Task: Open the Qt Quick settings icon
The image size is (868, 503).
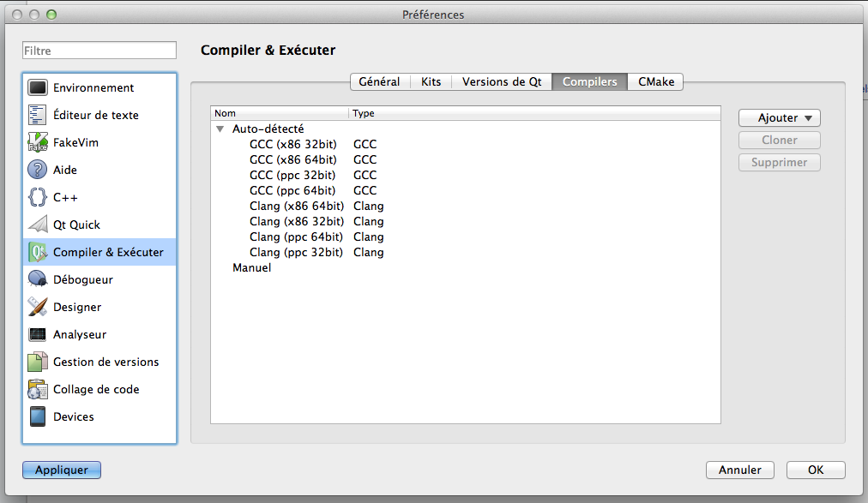Action: 36,225
